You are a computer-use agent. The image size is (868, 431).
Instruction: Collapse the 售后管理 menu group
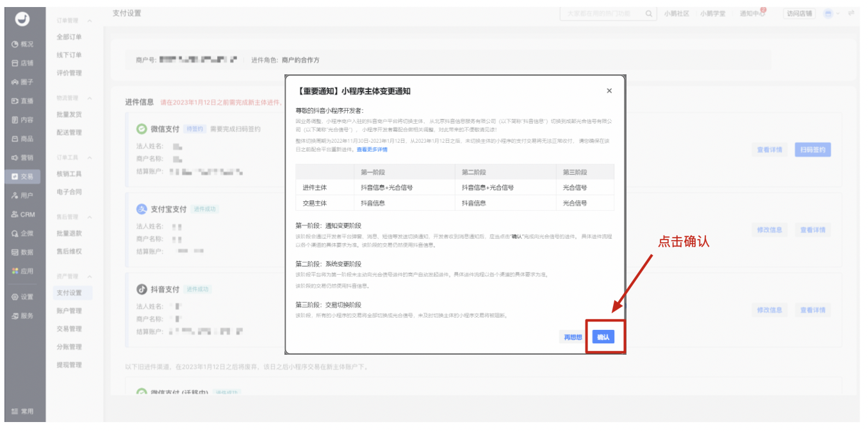(x=89, y=217)
